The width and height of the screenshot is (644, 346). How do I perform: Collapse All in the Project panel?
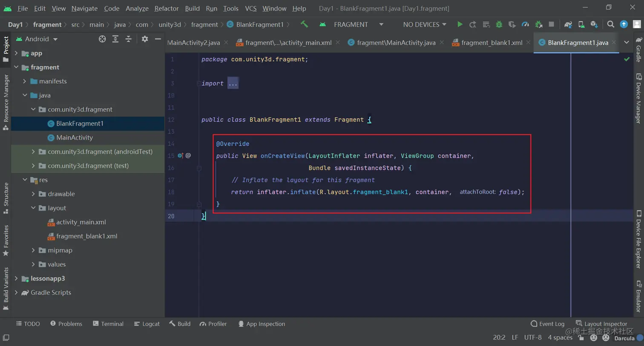(129, 39)
